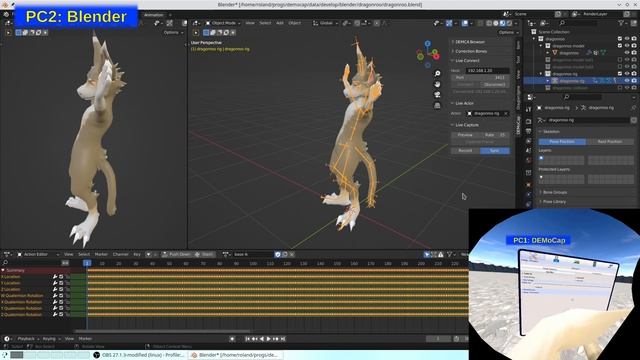
Task: Jump to the last frame
Action: 283,339
